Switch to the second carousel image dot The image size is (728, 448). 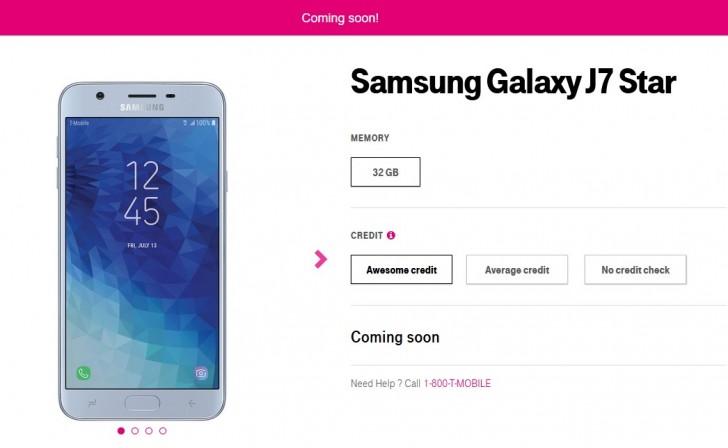pos(135,431)
